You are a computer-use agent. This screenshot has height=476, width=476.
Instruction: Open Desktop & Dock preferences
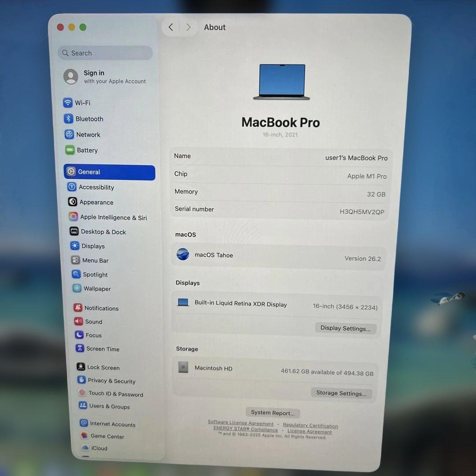103,231
